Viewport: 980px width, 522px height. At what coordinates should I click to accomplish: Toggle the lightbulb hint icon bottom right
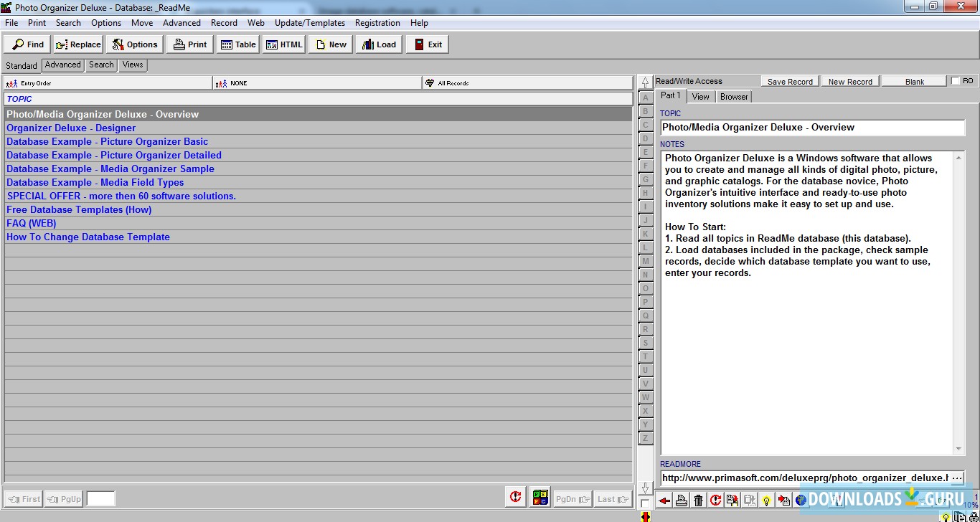click(x=946, y=517)
